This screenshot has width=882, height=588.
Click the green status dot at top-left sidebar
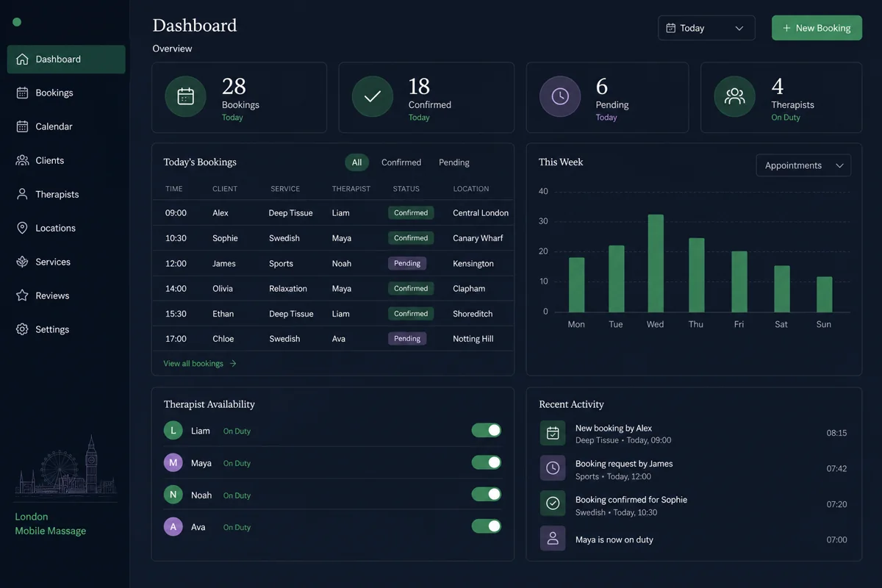17,22
